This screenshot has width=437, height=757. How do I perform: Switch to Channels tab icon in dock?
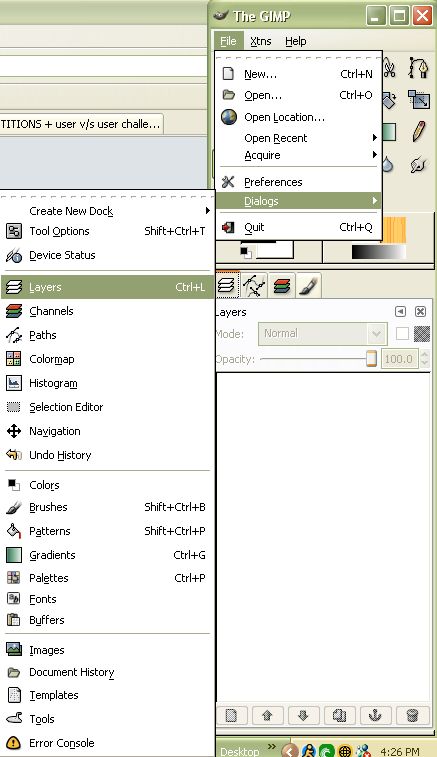point(282,285)
